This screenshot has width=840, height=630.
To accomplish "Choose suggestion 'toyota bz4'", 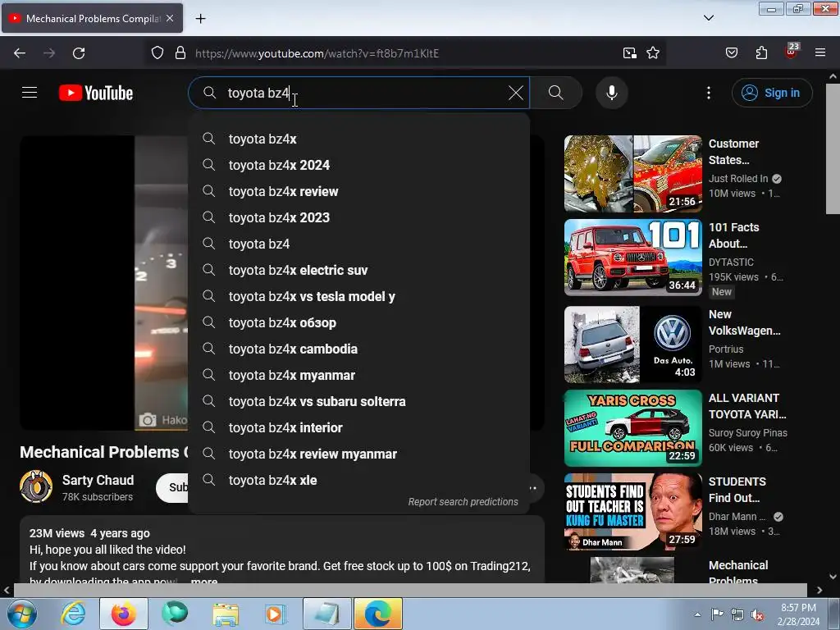I will pos(359,244).
